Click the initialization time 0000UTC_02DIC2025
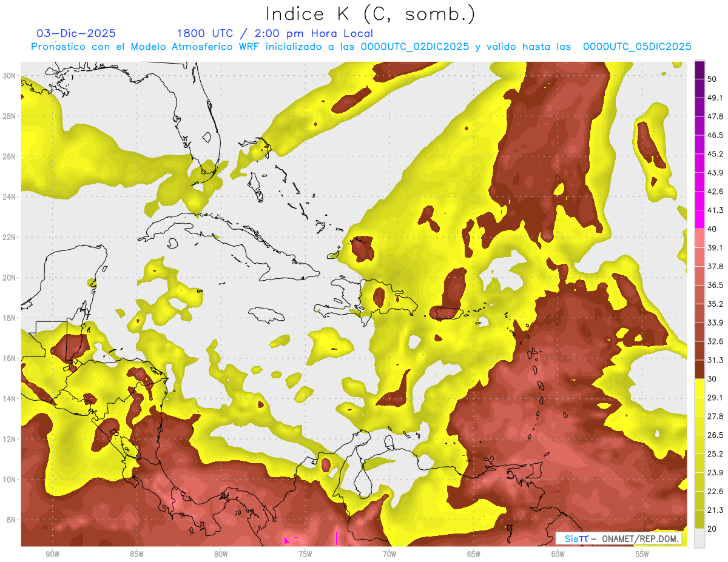The image size is (728, 562). (x=415, y=47)
